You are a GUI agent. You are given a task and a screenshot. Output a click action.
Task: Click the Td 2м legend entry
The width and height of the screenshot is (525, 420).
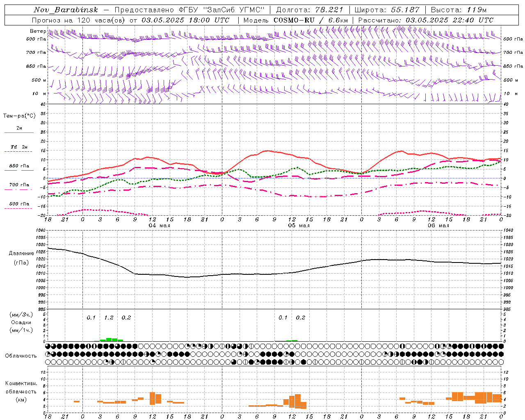point(19,147)
